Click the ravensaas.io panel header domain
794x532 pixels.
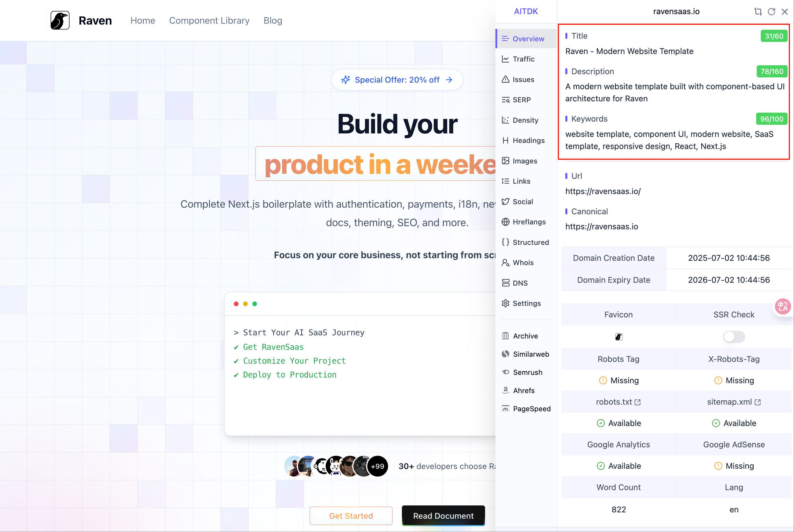(x=676, y=12)
